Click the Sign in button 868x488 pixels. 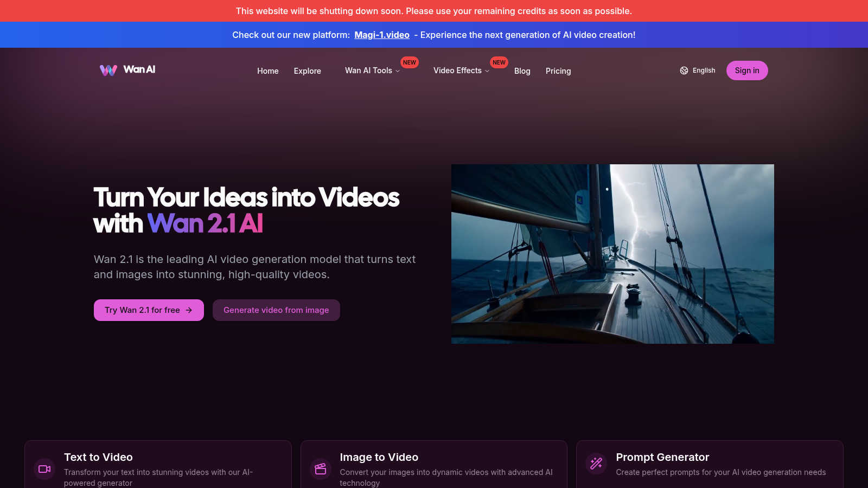click(747, 70)
